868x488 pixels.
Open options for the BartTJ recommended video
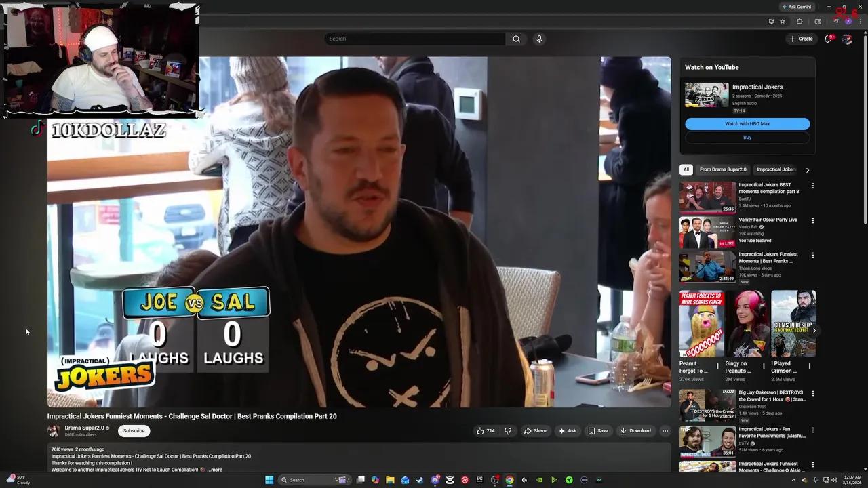point(812,186)
